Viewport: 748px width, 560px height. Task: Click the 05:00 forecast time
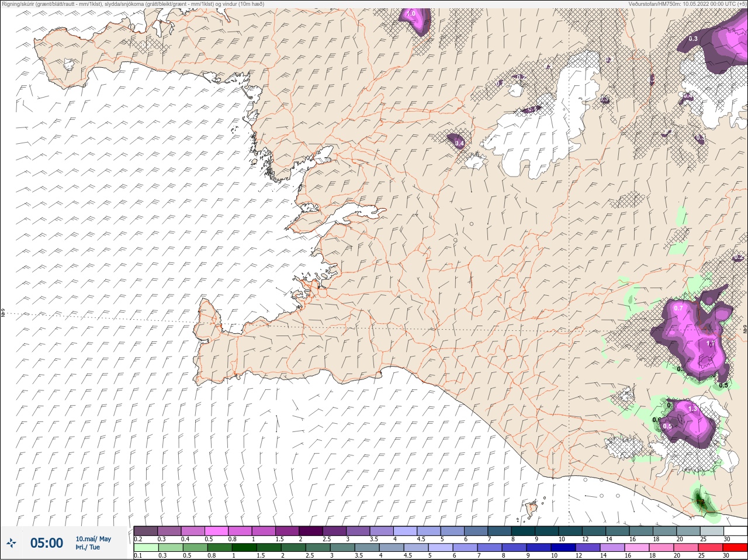(47, 543)
